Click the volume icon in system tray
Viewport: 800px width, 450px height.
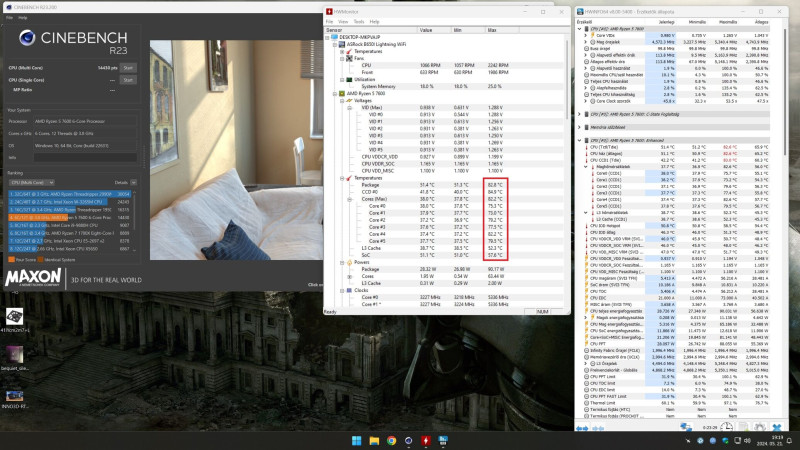pos(747,440)
